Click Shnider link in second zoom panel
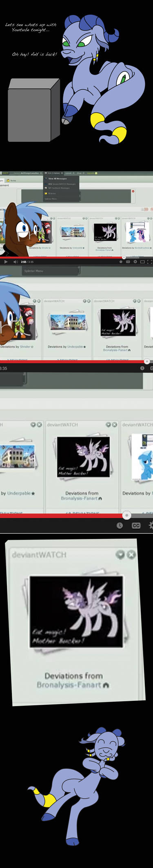Screen dimensions: 153x868 coord(25,347)
